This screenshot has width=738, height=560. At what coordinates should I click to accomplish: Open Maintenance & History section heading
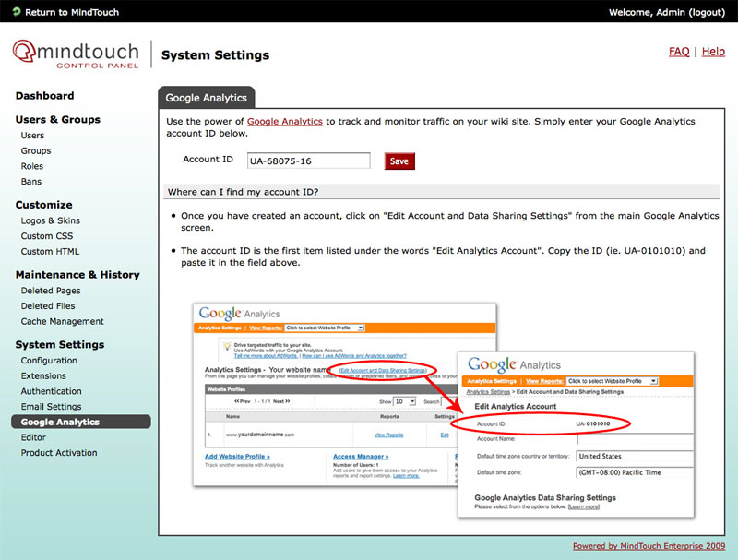pos(77,275)
